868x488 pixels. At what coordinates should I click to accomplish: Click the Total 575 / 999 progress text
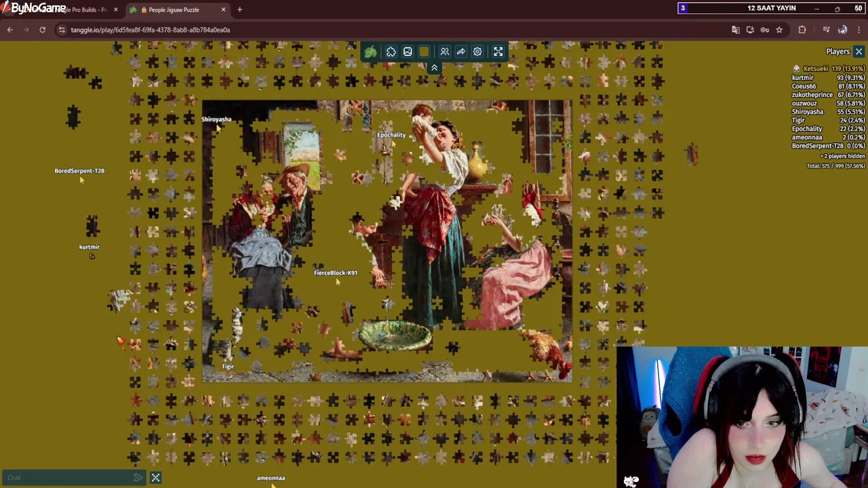835,165
